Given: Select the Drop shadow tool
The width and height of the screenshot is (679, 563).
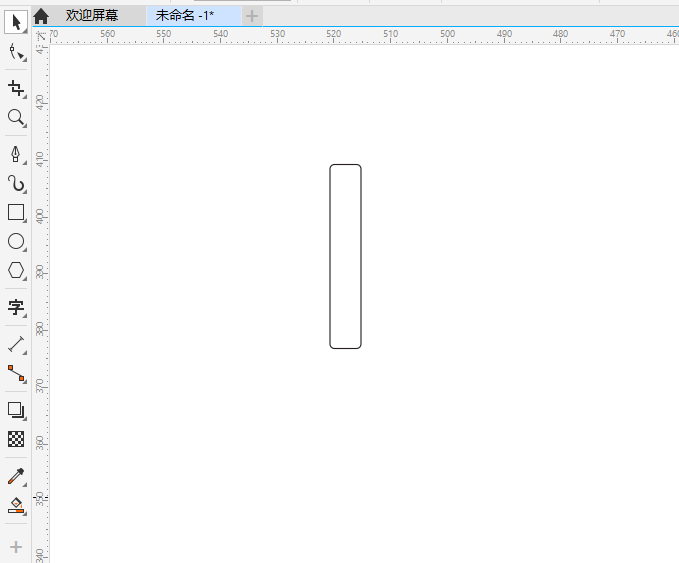Looking at the screenshot, I should point(16,410).
